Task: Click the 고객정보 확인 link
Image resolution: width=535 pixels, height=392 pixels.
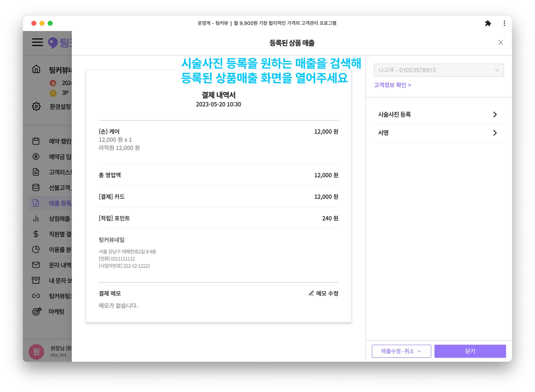Action: tap(392, 85)
